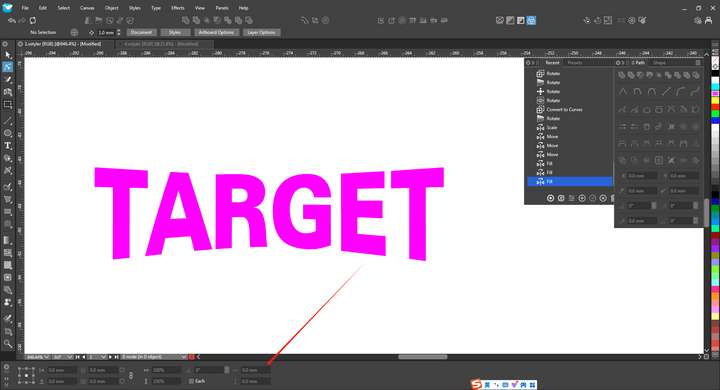Click the cusp node type icon
Screen dimensions: 720x390
click(x=623, y=92)
